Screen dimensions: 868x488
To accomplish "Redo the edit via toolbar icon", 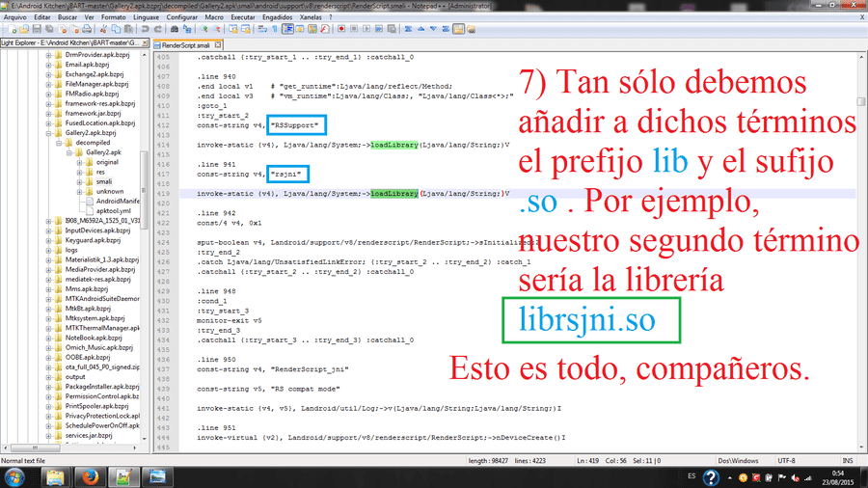I will [158, 29].
